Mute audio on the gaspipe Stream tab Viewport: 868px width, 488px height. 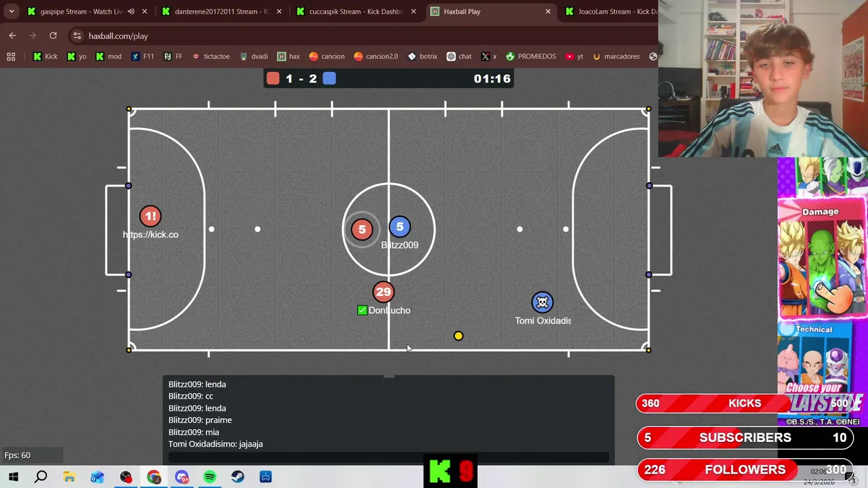tap(131, 12)
